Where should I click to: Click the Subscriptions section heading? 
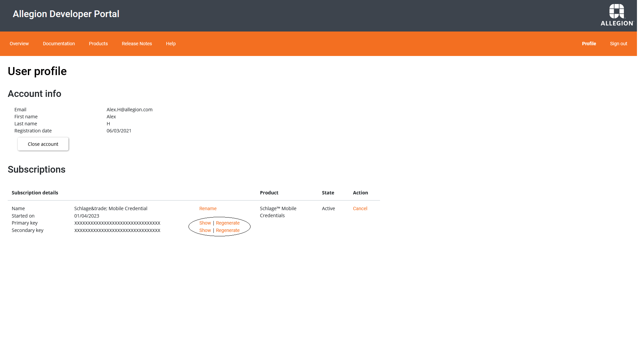point(37,170)
